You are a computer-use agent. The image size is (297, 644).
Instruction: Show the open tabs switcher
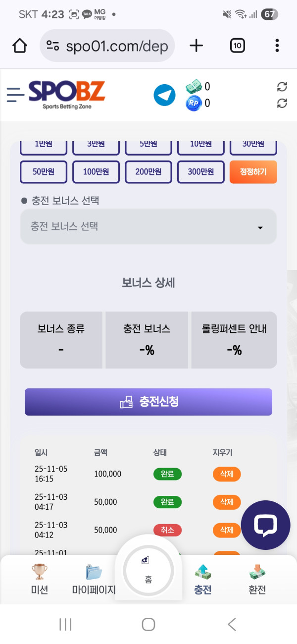point(238,46)
